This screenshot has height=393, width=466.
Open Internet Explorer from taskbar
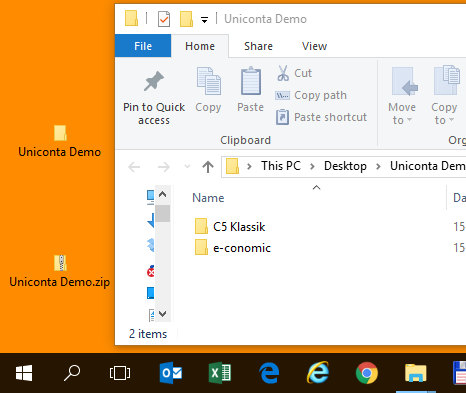(x=318, y=372)
